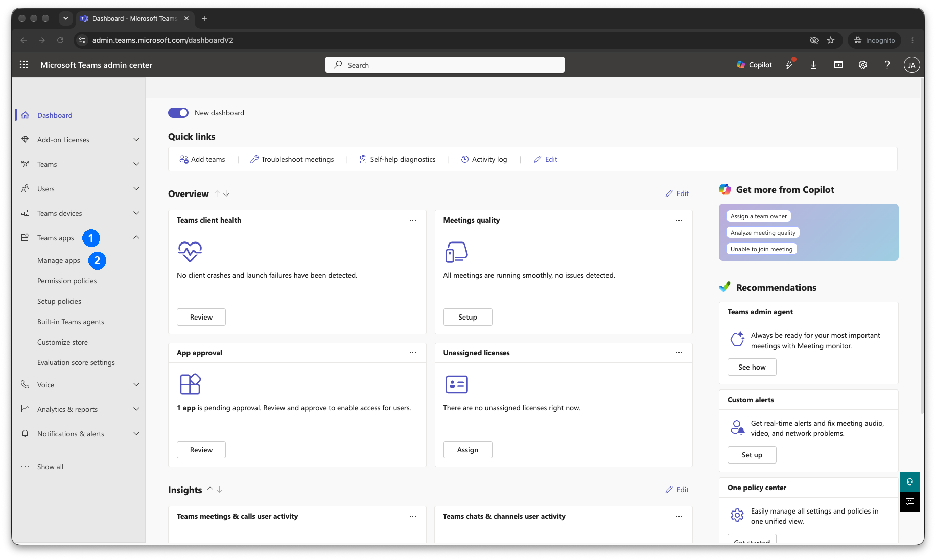Open Setup policies in sidebar
This screenshot has height=560, width=936.
coord(59,301)
